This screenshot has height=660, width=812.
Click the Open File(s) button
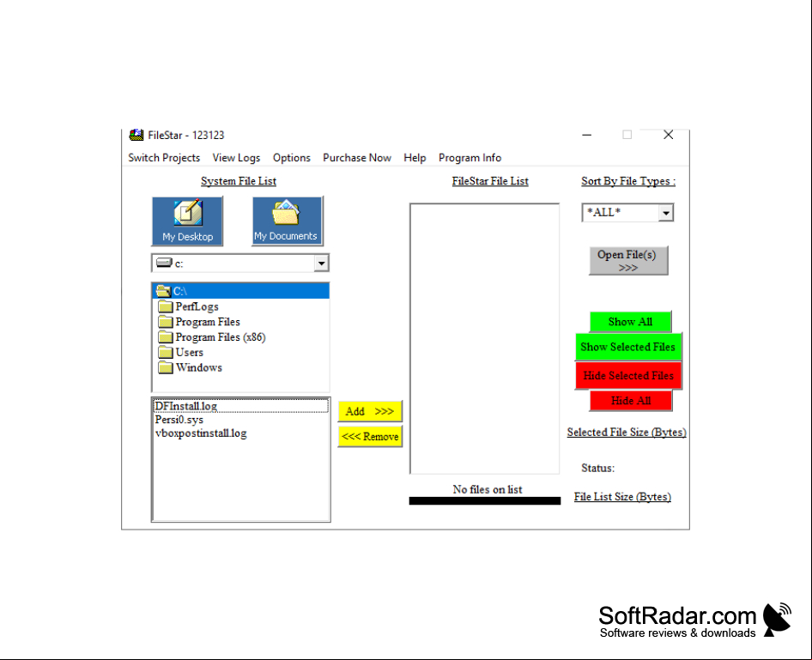click(x=628, y=260)
